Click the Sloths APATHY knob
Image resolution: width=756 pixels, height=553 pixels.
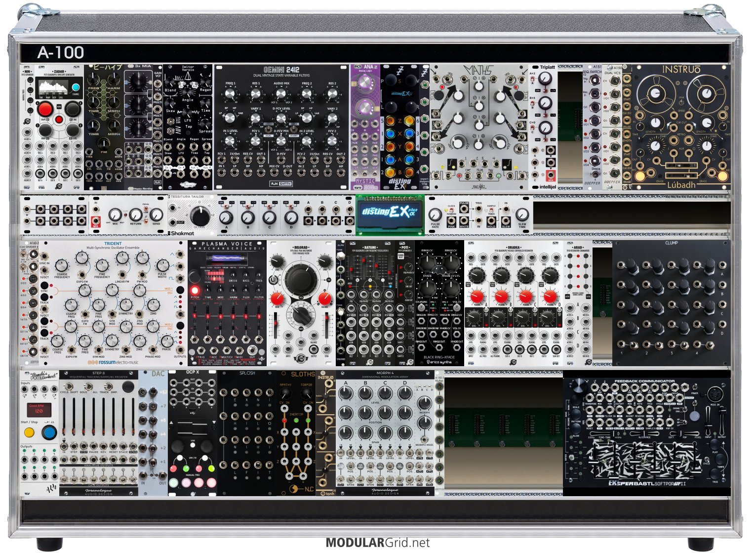[x=285, y=393]
